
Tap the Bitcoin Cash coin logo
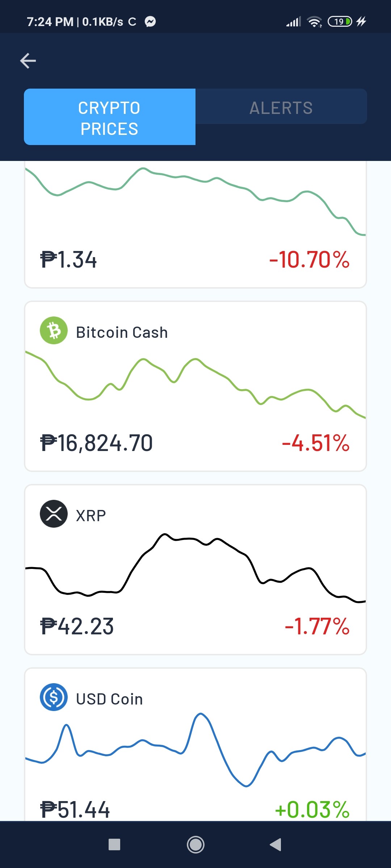(x=54, y=331)
